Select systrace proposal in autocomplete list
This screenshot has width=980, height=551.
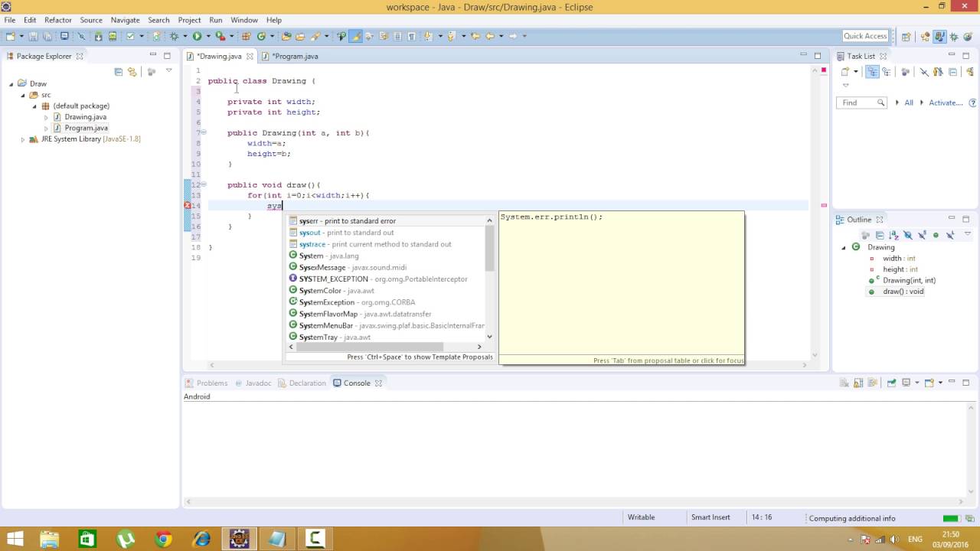(387, 244)
